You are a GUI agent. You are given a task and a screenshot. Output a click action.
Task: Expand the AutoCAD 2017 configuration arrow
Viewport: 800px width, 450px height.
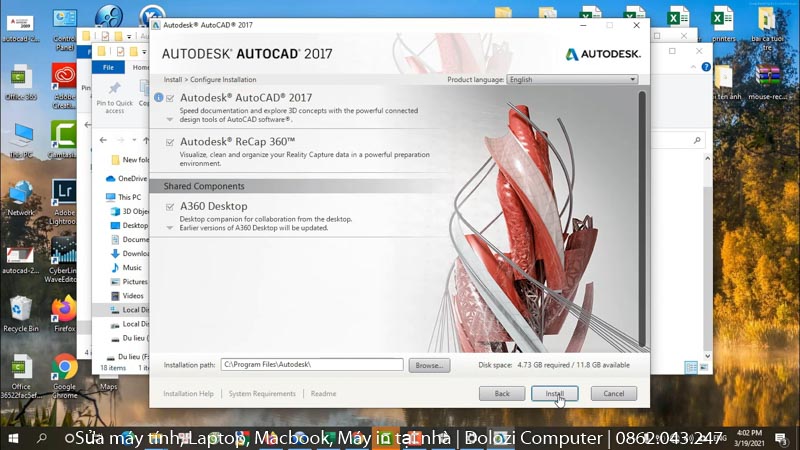pyautogui.click(x=170, y=119)
